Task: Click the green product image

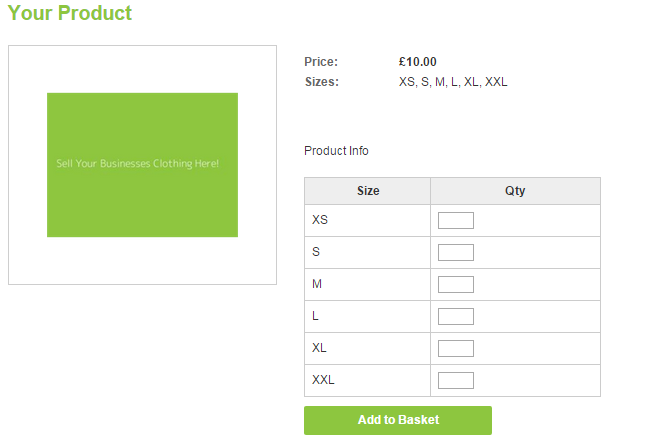Action: 142,165
